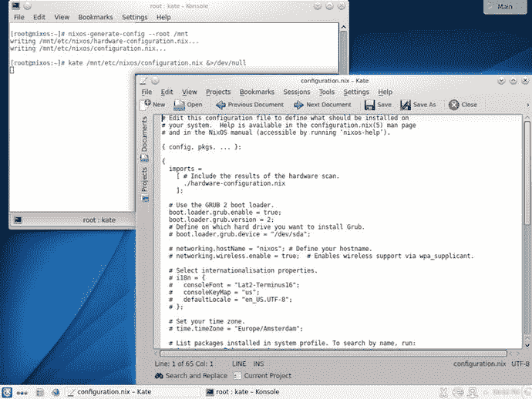Open a file with Kate's Open button

188,105
